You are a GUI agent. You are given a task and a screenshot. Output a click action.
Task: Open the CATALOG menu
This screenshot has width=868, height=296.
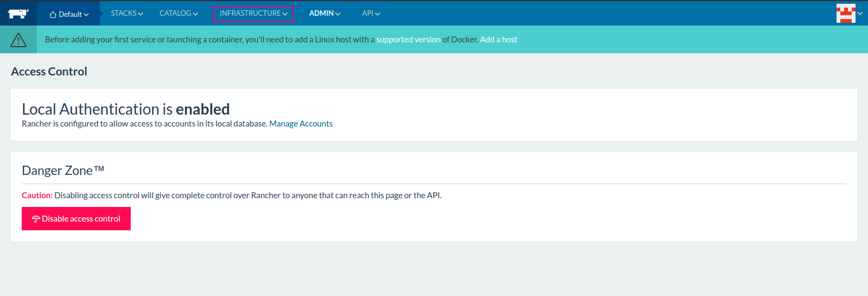coord(178,13)
